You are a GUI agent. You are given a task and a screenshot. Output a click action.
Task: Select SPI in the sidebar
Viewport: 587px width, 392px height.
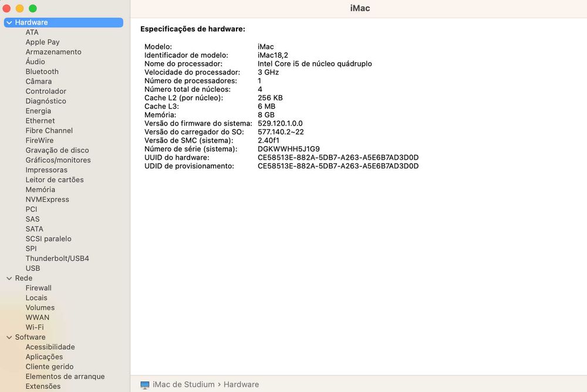coord(31,249)
